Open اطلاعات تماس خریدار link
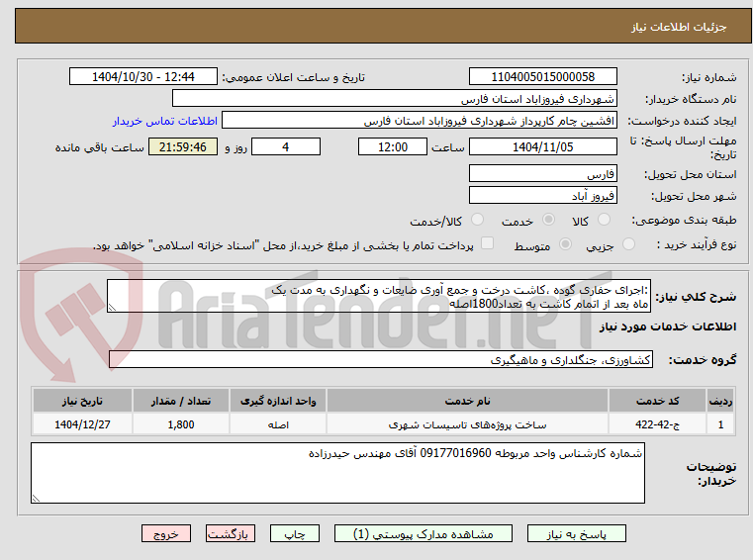This screenshot has width=753, height=560. tap(165, 121)
